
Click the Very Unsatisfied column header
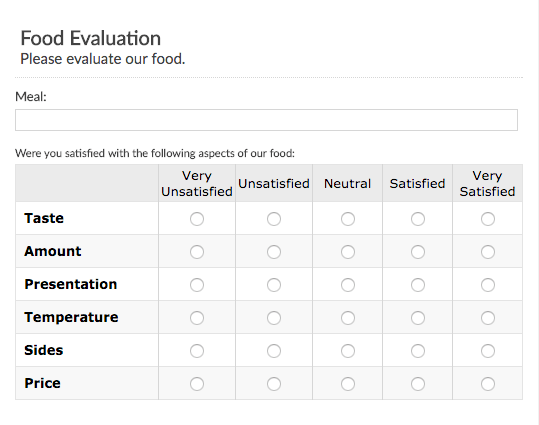click(x=197, y=184)
